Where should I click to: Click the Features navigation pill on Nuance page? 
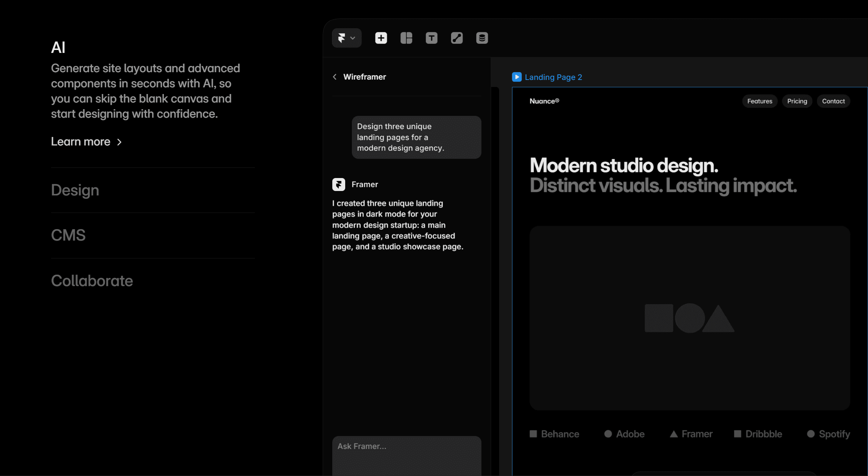point(759,101)
